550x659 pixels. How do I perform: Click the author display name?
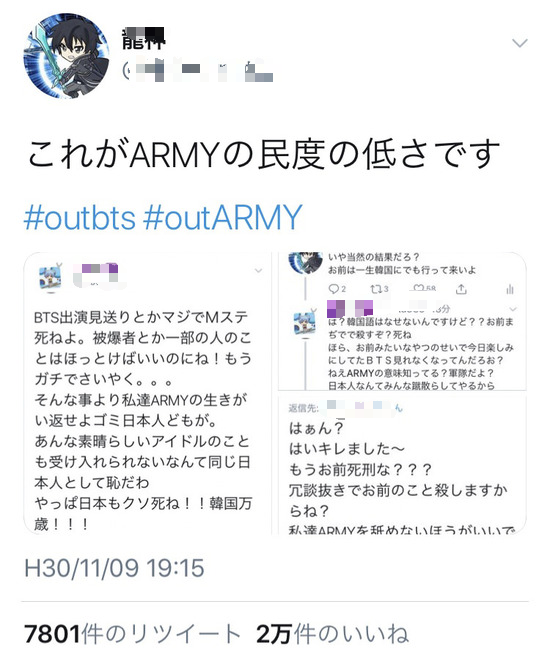coord(143,39)
